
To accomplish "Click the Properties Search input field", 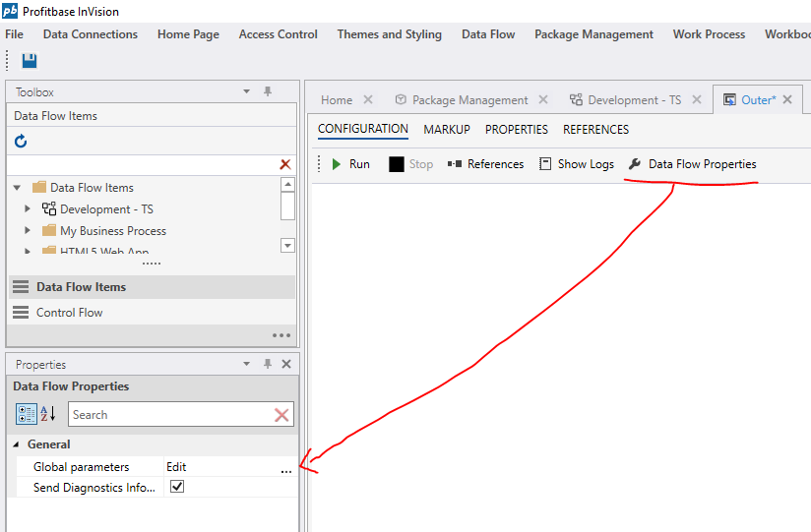I will 167,415.
